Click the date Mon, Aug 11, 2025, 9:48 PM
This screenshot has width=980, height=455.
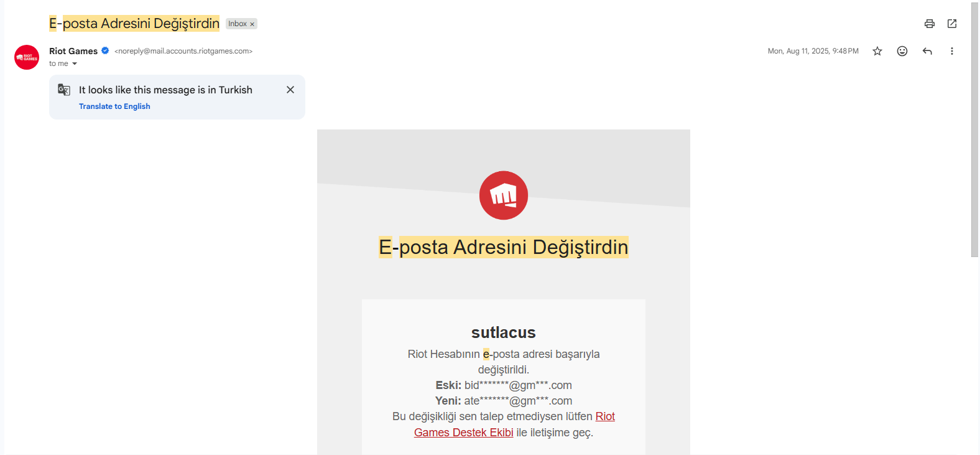(x=813, y=51)
